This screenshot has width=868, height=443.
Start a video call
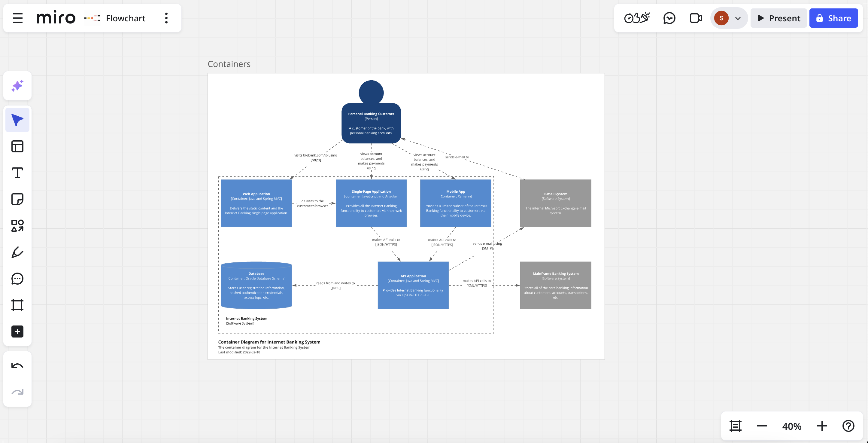coord(696,18)
